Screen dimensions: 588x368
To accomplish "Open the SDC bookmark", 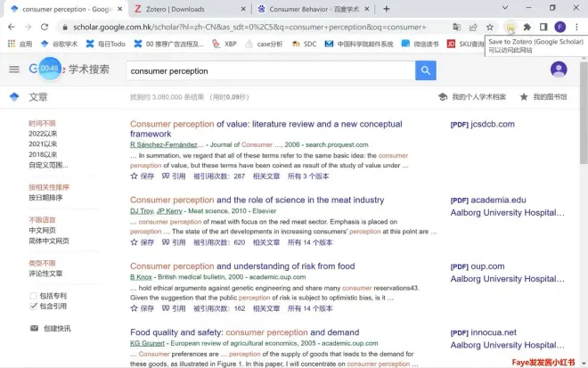I will click(x=304, y=44).
